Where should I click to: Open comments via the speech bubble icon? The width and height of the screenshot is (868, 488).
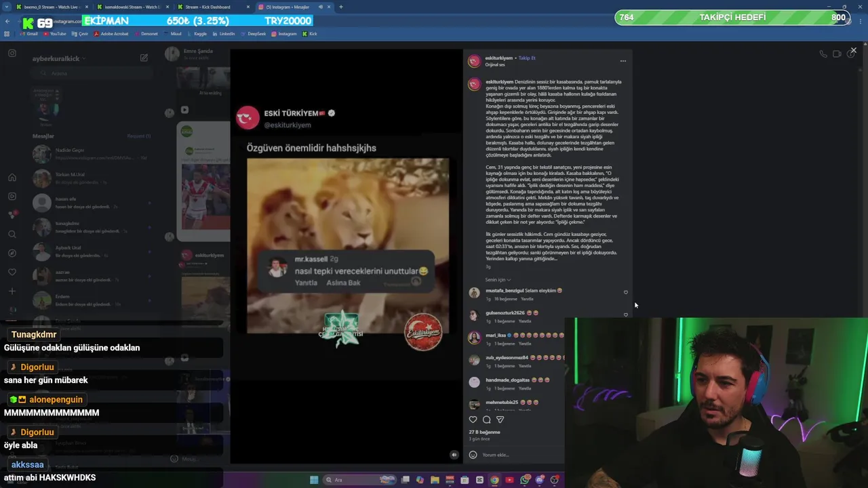click(x=486, y=420)
